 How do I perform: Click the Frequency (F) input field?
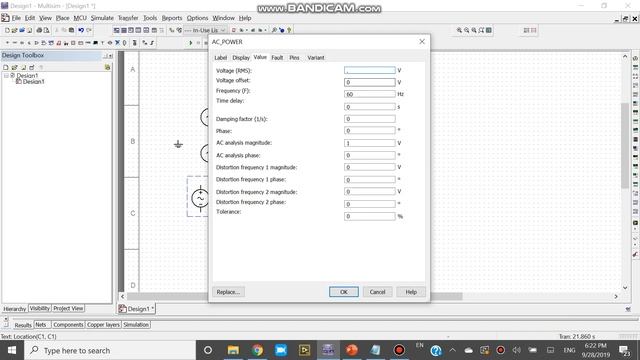pyautogui.click(x=369, y=94)
